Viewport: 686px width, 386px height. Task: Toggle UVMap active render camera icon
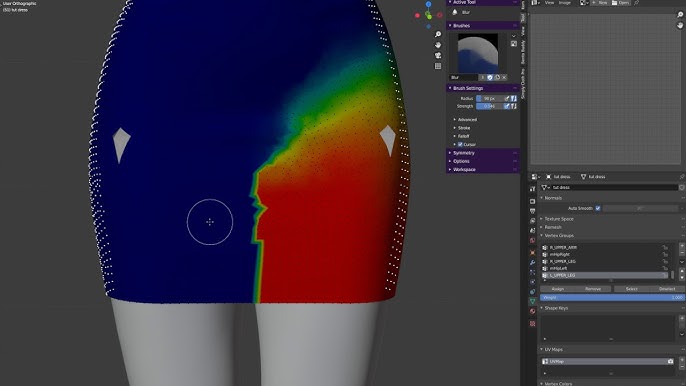(670, 361)
